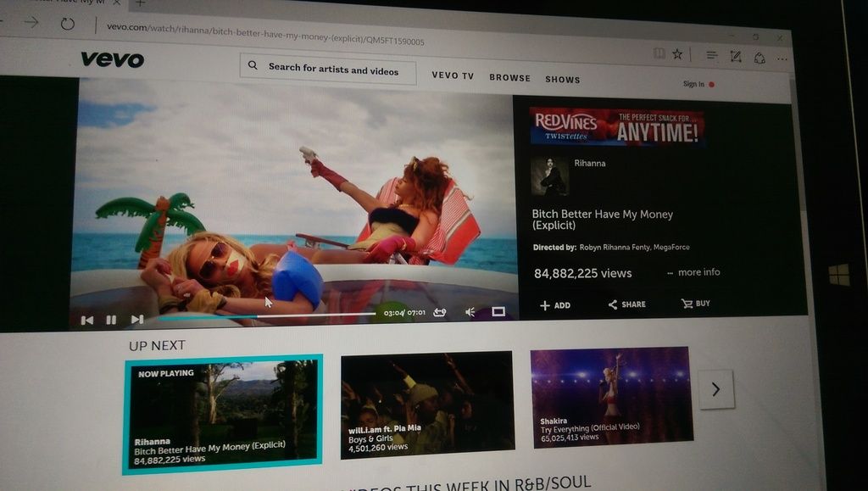Viewport: 868px width, 491px height.
Task: Open the browser more options ellipsis
Action: (782, 59)
